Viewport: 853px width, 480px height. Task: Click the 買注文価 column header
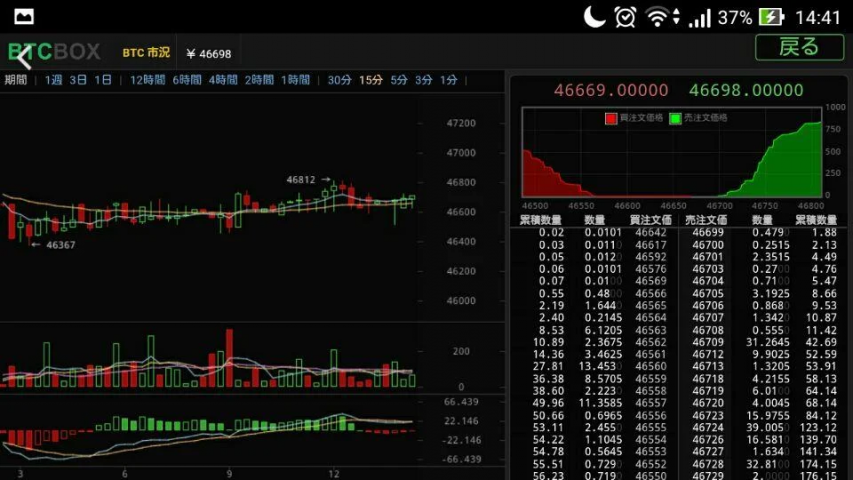650,220
